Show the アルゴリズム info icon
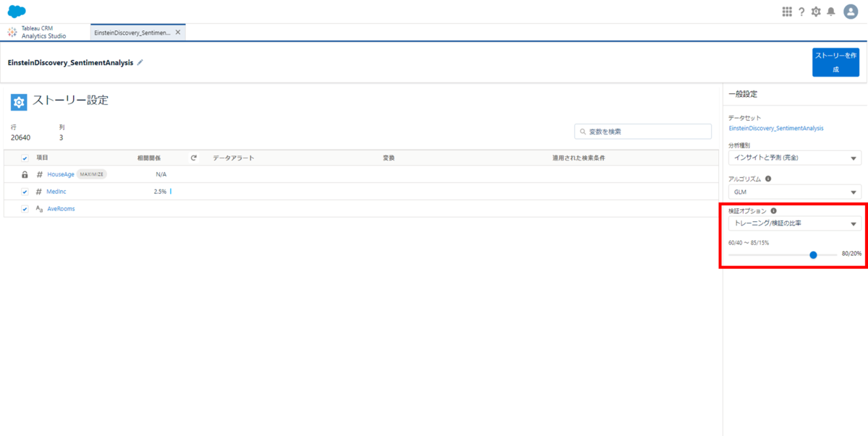Image resolution: width=868 pixels, height=436 pixels. [768, 178]
